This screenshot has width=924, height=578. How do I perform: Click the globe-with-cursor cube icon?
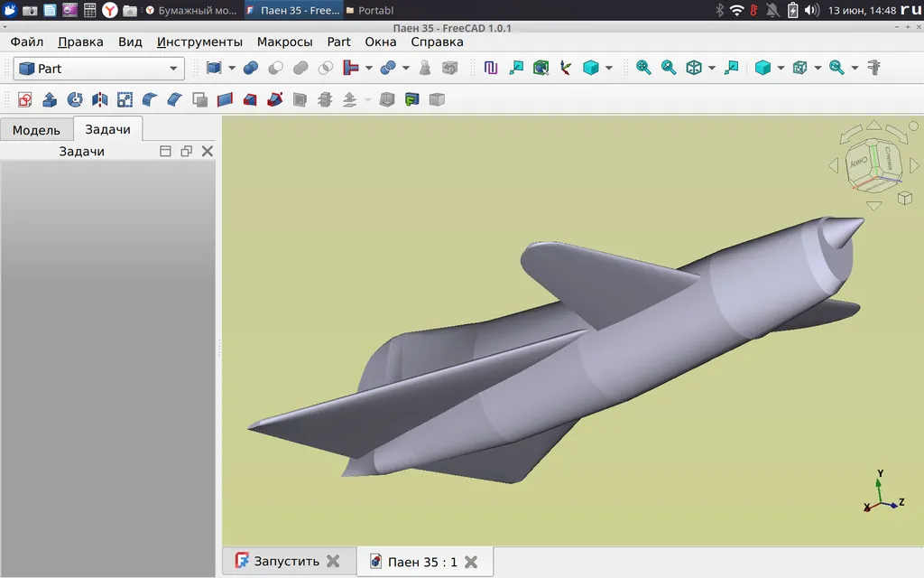click(x=541, y=68)
